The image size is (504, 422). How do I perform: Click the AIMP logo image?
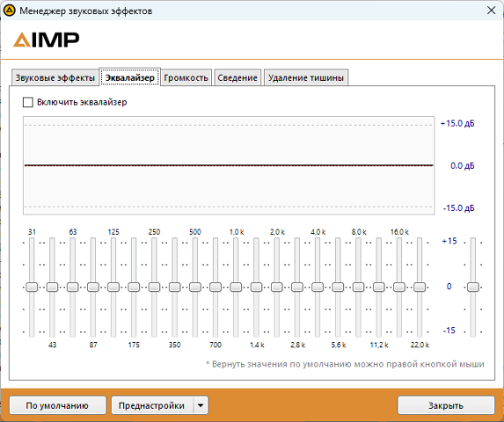pyautogui.click(x=47, y=40)
